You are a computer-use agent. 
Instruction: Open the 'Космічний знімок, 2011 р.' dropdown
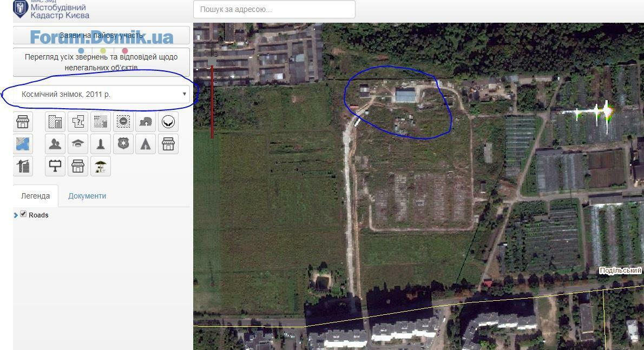tap(102, 94)
